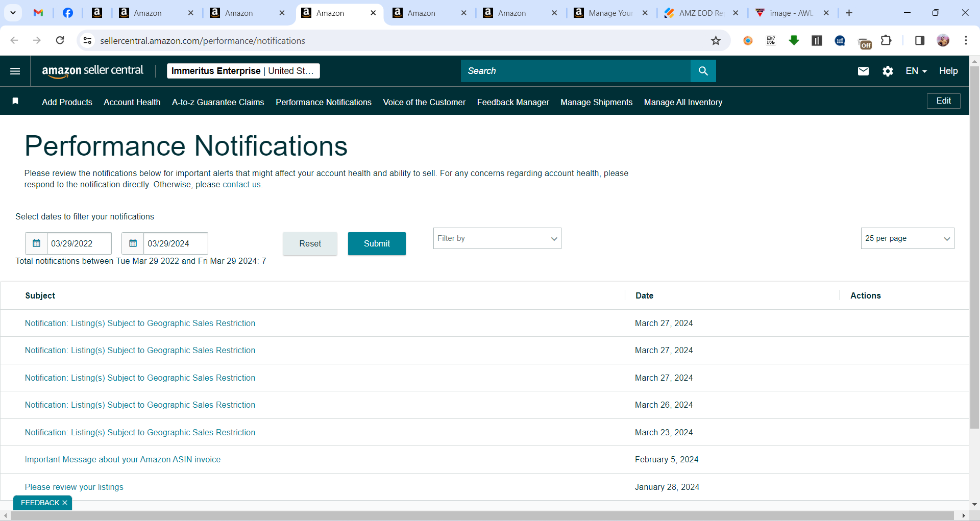Viewport: 980px width, 521px height.
Task: Click the orange circular extension icon
Action: tap(748, 41)
